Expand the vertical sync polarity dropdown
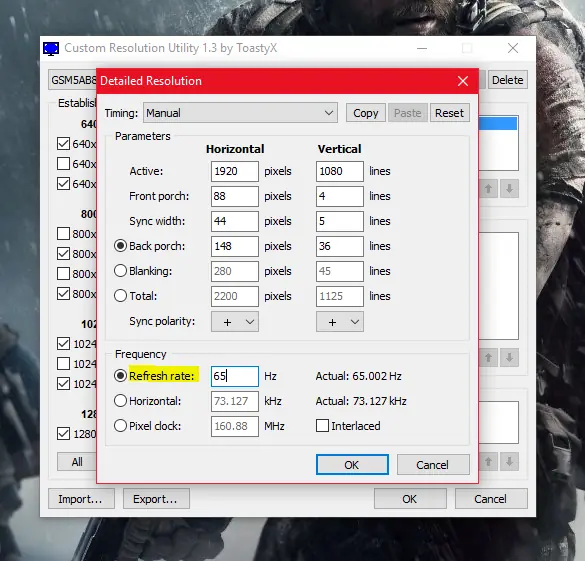This screenshot has height=561, width=585. 340,322
